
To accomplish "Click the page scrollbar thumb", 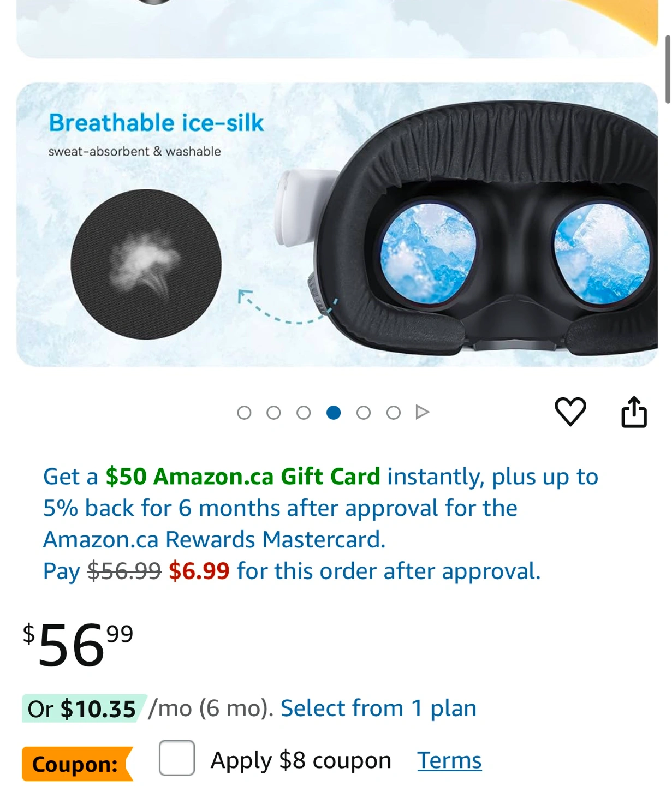I will pos(667,69).
